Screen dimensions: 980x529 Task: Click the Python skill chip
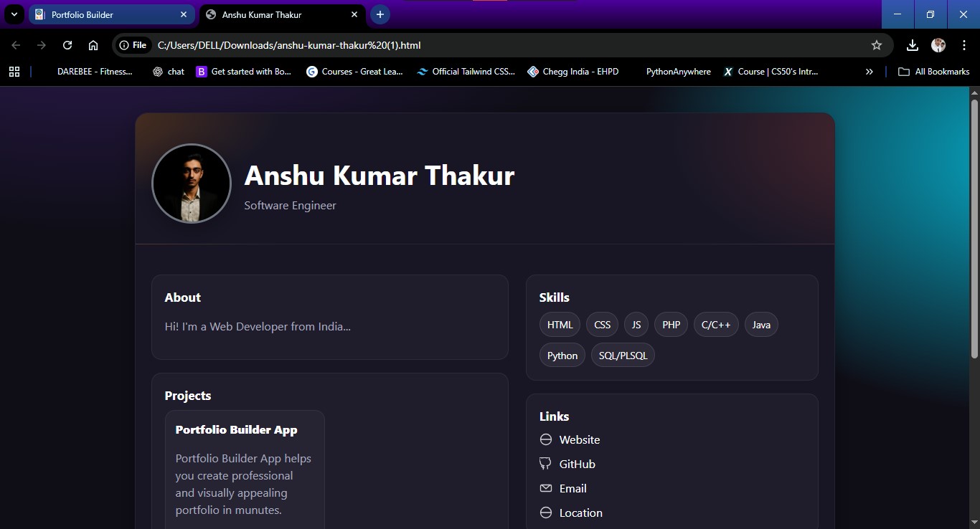point(562,356)
